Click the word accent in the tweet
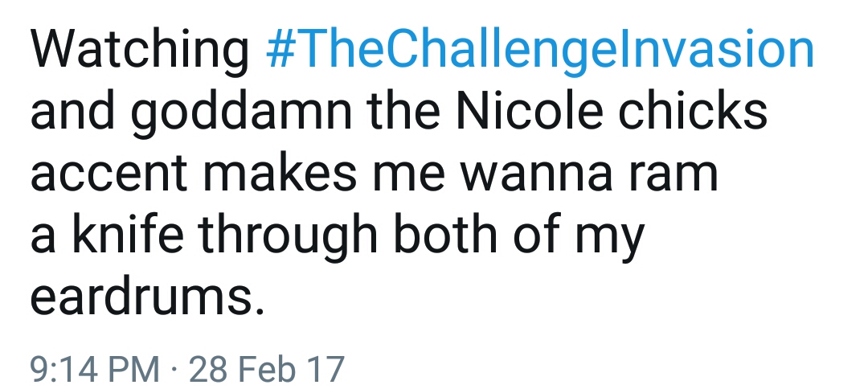Image resolution: width=868 pixels, height=389 pixels. 108,174
